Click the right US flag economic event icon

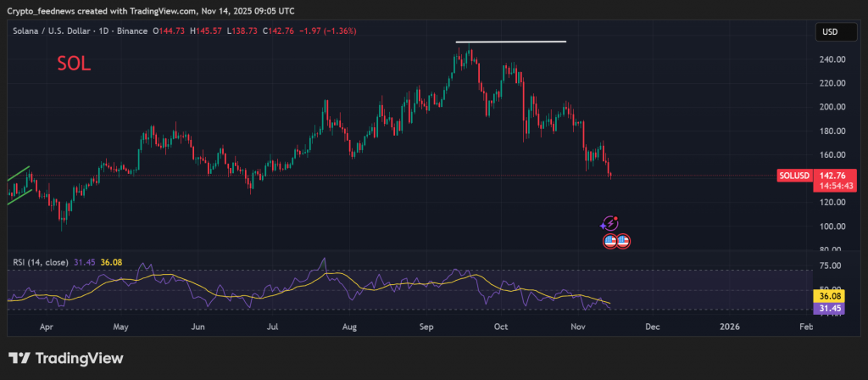[623, 241]
